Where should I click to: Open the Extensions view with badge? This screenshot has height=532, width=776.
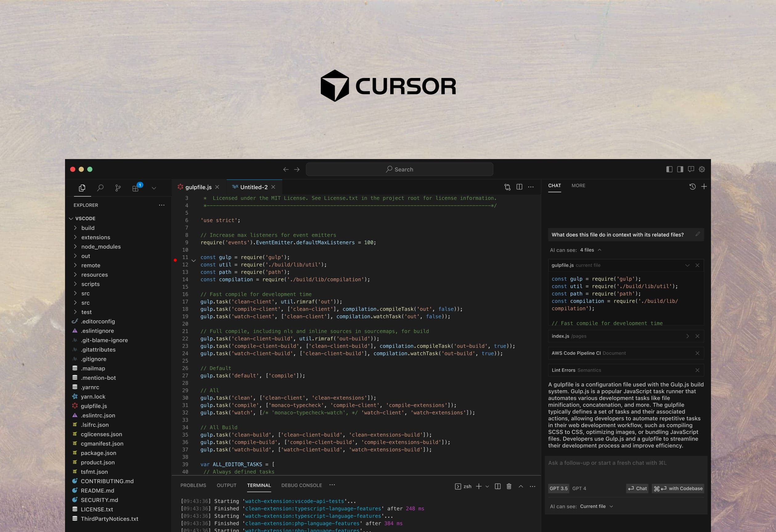coord(136,188)
